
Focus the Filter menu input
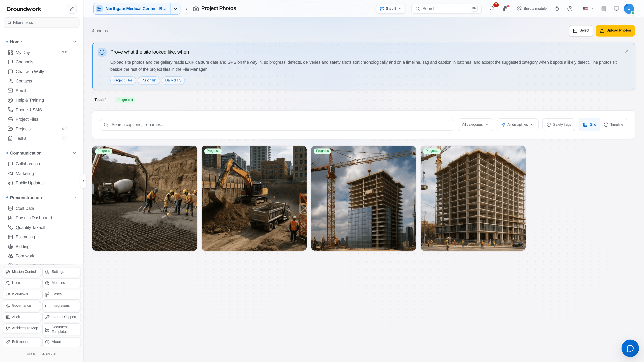point(41,22)
